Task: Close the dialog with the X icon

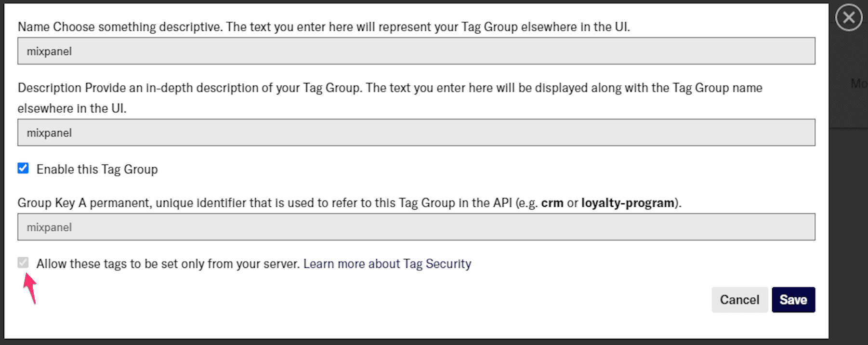Action: click(849, 18)
